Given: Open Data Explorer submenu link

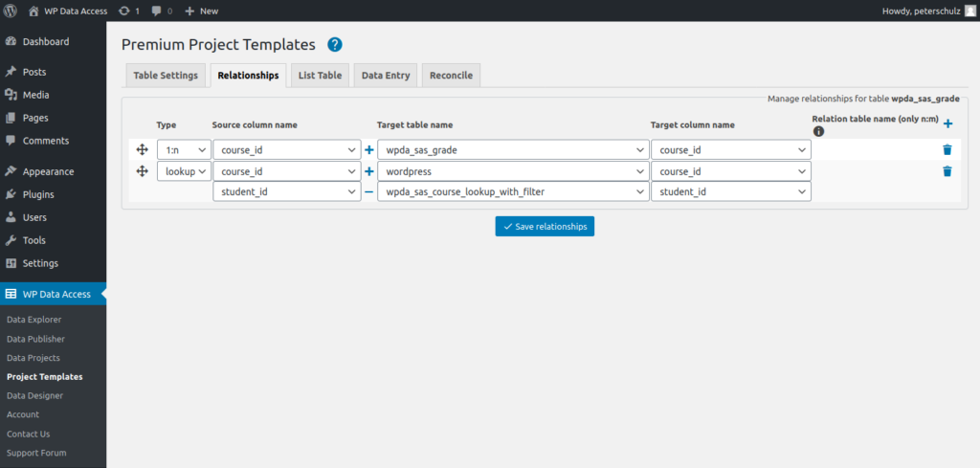Looking at the screenshot, I should click(x=34, y=320).
